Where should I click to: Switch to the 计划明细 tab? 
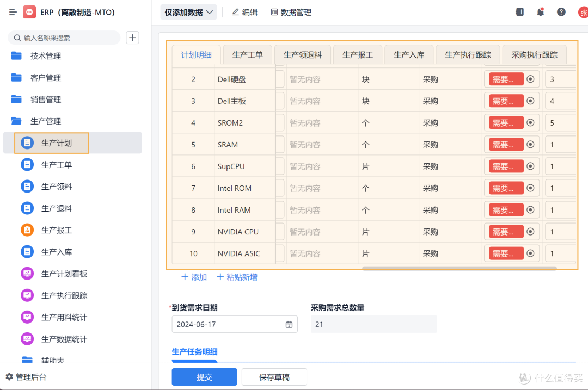(x=196, y=55)
